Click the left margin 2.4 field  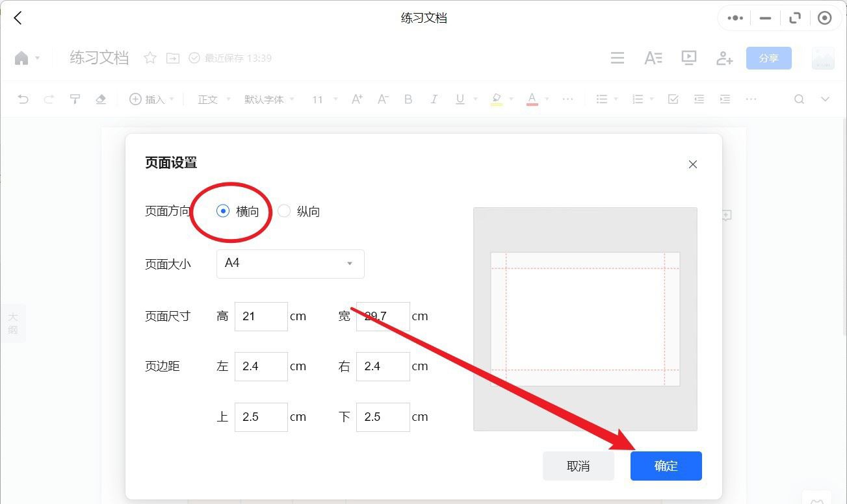point(261,366)
